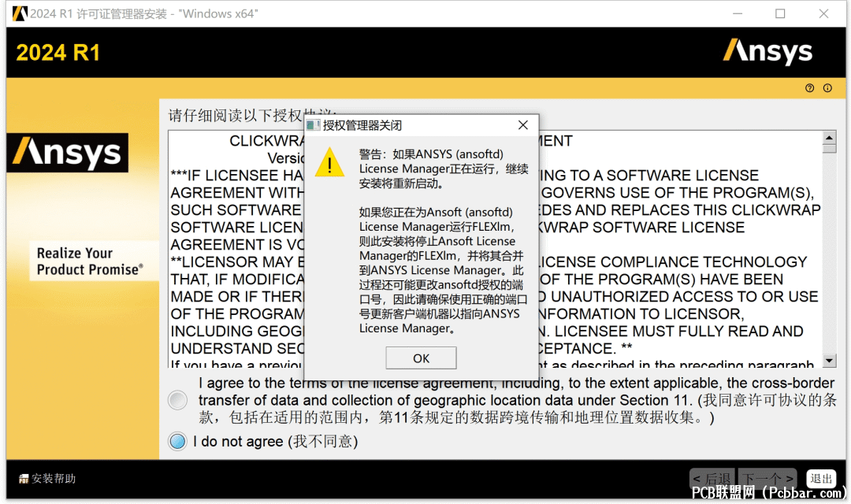Click the Ansys logo in the black header

(x=767, y=52)
